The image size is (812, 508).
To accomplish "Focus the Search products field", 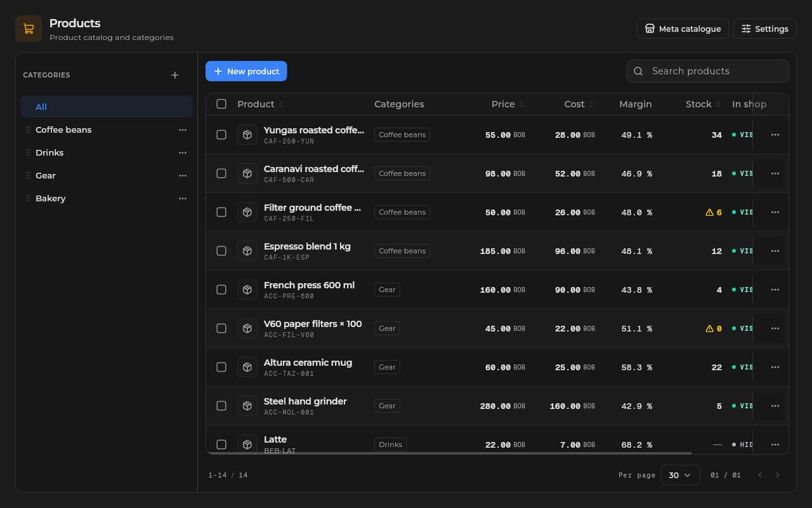I will (708, 71).
